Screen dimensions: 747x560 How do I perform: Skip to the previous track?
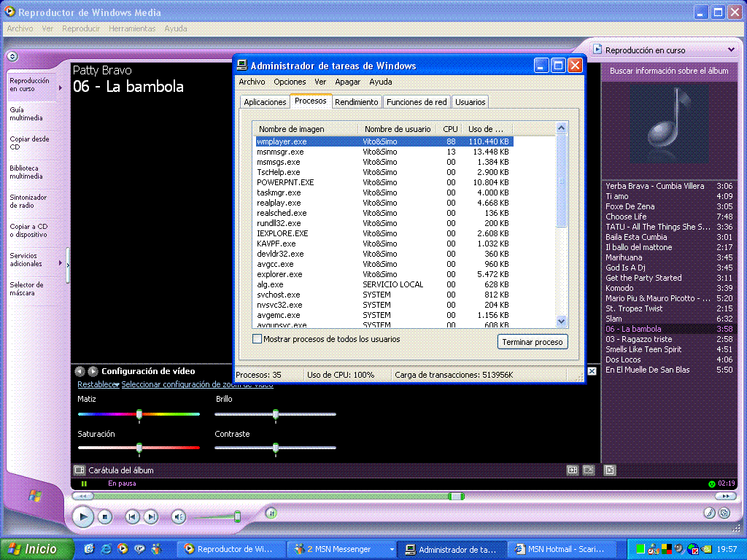132,517
